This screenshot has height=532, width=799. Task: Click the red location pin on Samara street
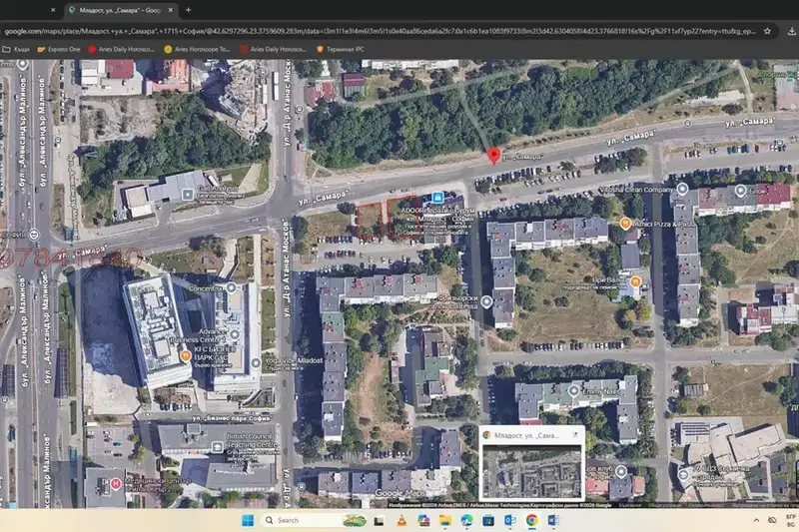click(x=493, y=156)
